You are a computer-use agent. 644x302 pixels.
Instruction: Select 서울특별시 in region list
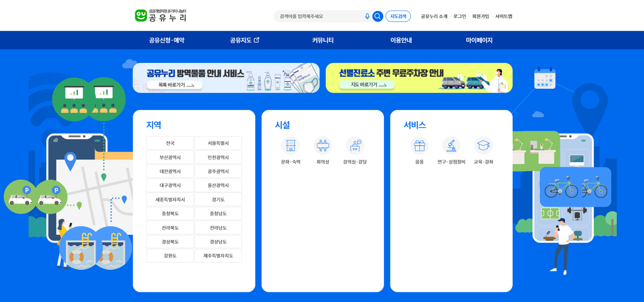pos(218,143)
